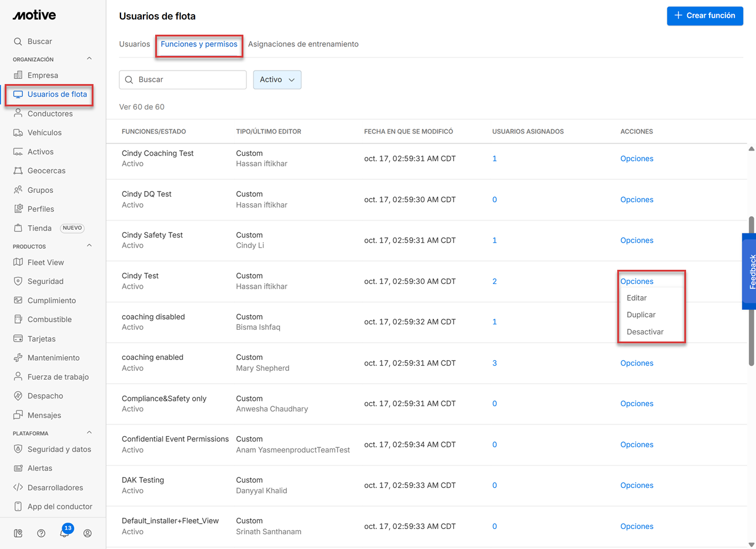Open the notifications bell icon

(x=65, y=533)
